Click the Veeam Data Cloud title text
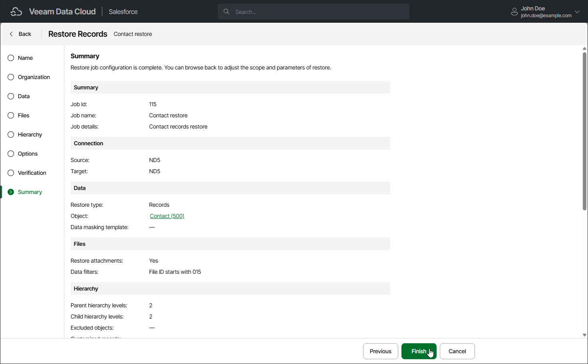This screenshot has height=364, width=588. (62, 12)
